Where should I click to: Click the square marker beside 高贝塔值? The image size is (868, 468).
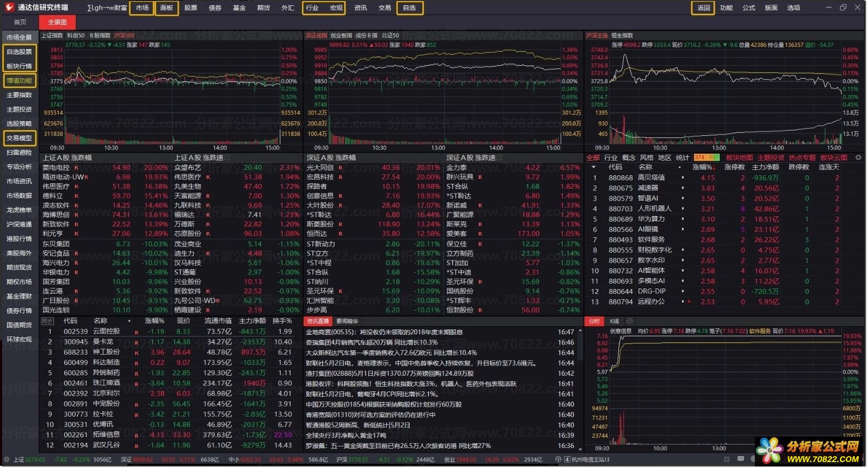coord(683,177)
